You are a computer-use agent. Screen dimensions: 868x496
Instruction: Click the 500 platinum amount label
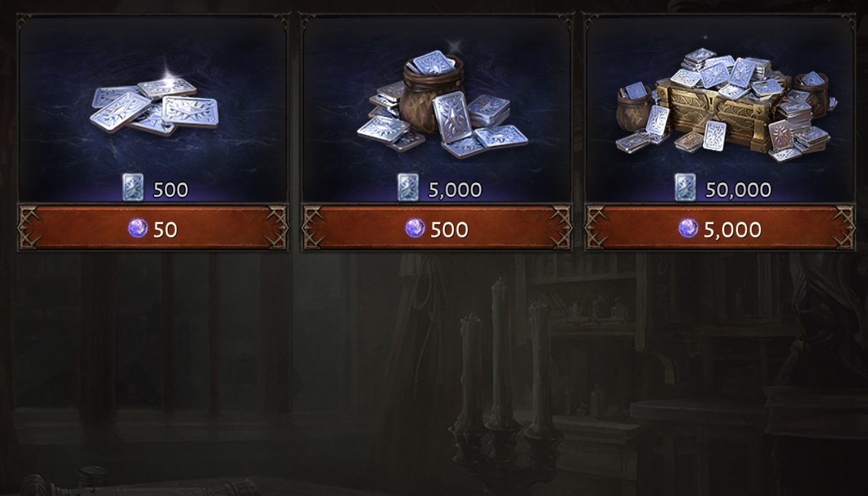[171, 190]
